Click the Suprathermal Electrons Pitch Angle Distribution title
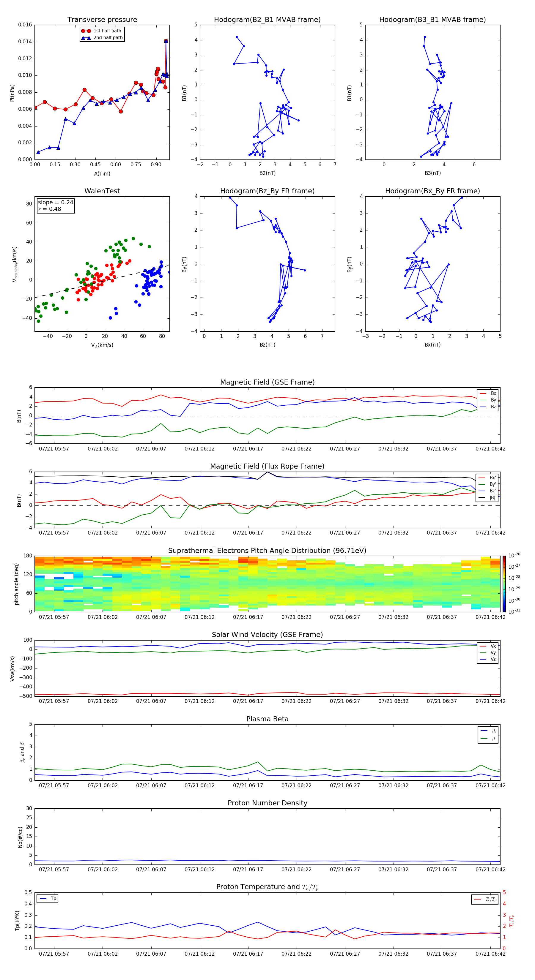The image size is (535, 980). pyautogui.click(x=267, y=551)
